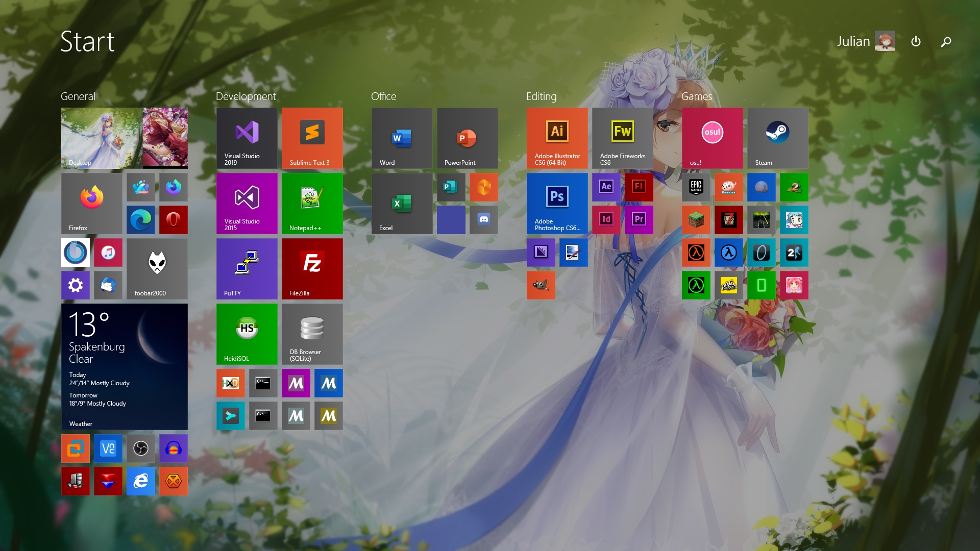
Task: Launch Adobe Fireworks CS6 tile
Action: coord(623,138)
